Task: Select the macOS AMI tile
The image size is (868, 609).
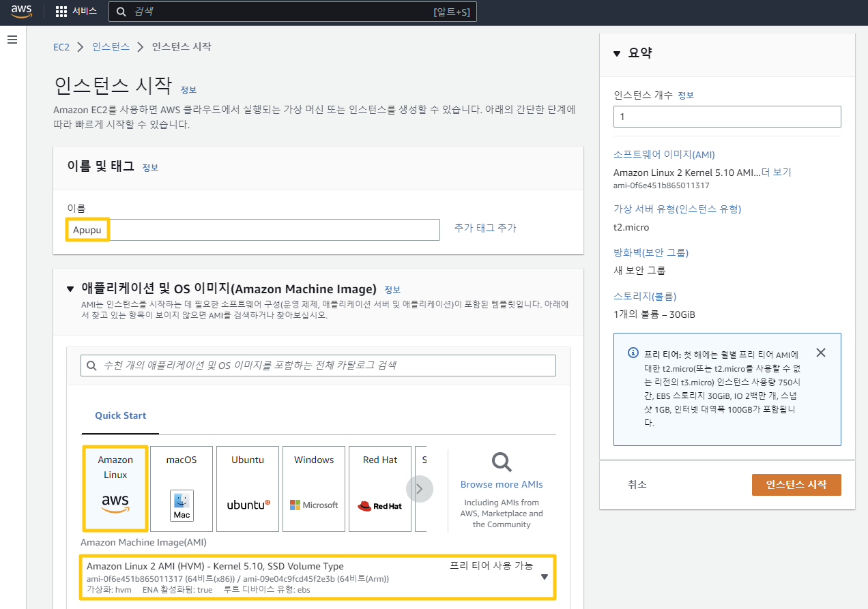Action: click(182, 489)
